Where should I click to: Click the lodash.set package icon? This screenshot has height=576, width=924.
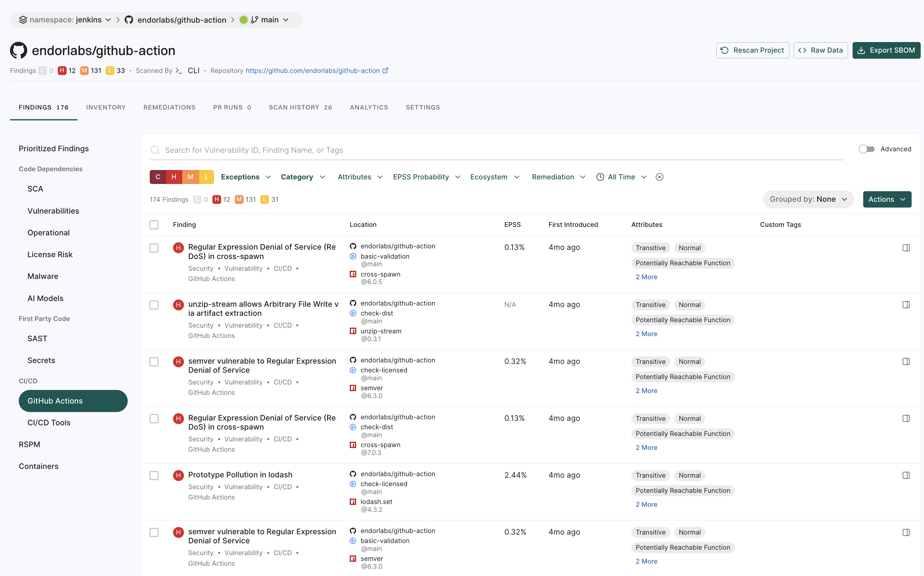pos(353,502)
